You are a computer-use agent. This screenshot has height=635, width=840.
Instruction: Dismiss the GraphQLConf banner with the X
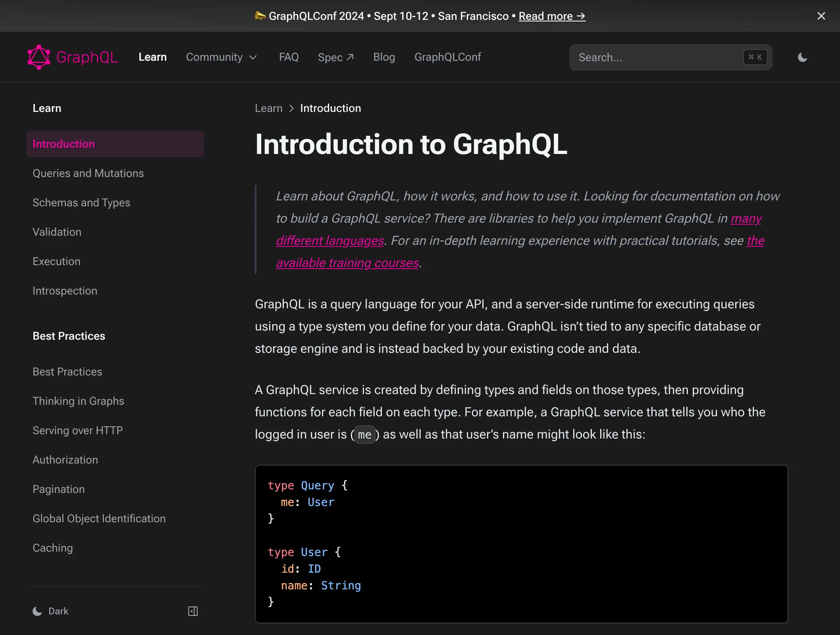(821, 16)
